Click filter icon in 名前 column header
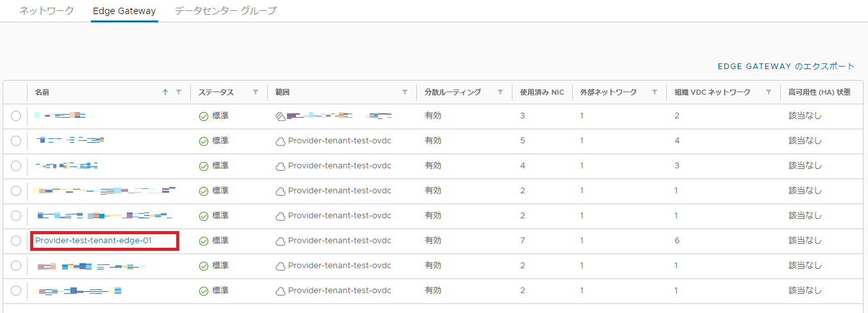 (x=179, y=92)
